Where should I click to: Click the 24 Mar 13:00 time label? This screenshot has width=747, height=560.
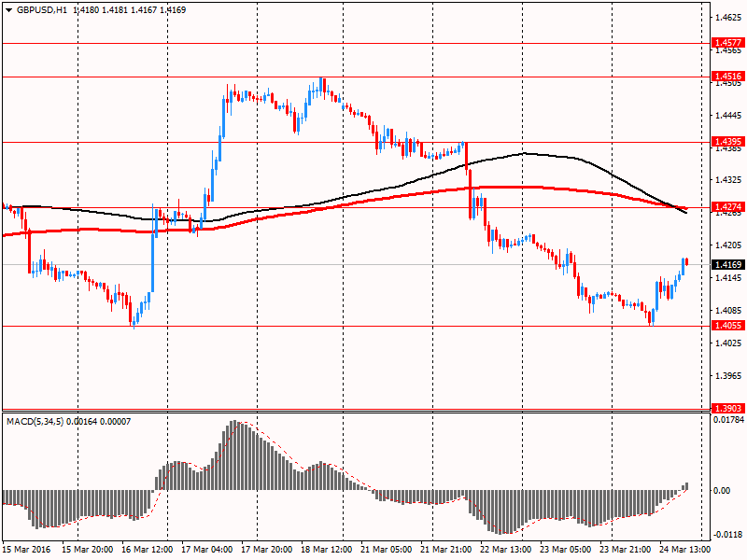coord(685,549)
